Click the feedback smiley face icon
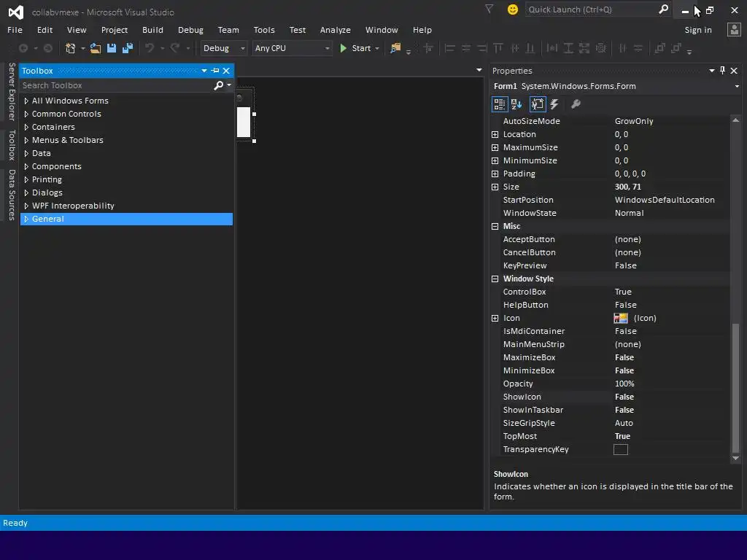 513,9
